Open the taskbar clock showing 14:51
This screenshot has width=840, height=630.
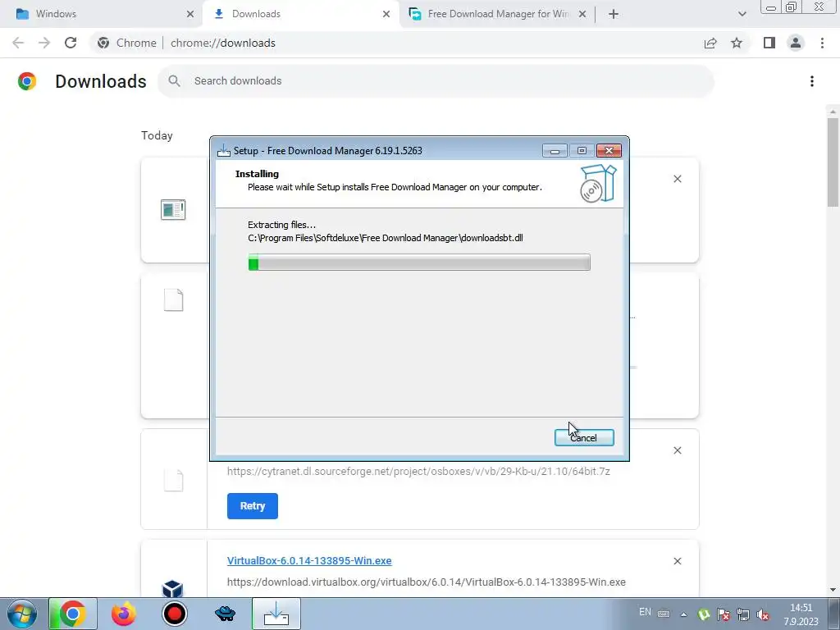coord(801,614)
